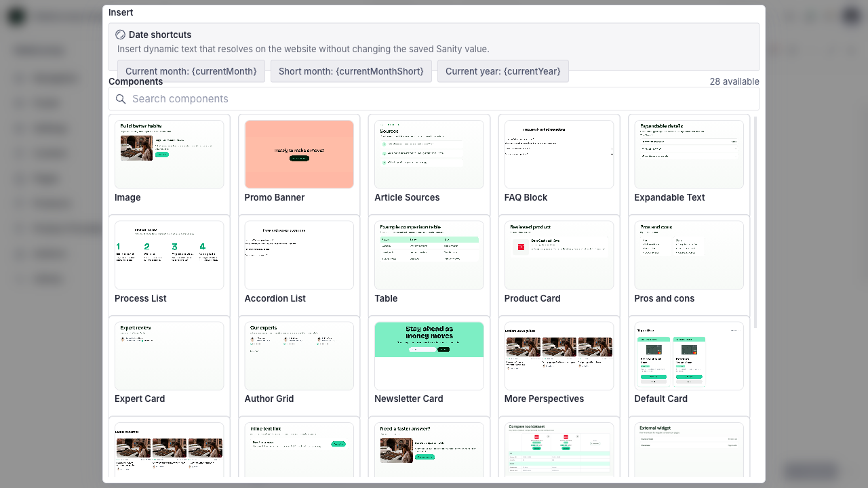Click the Date shortcuts clock icon

tap(121, 35)
